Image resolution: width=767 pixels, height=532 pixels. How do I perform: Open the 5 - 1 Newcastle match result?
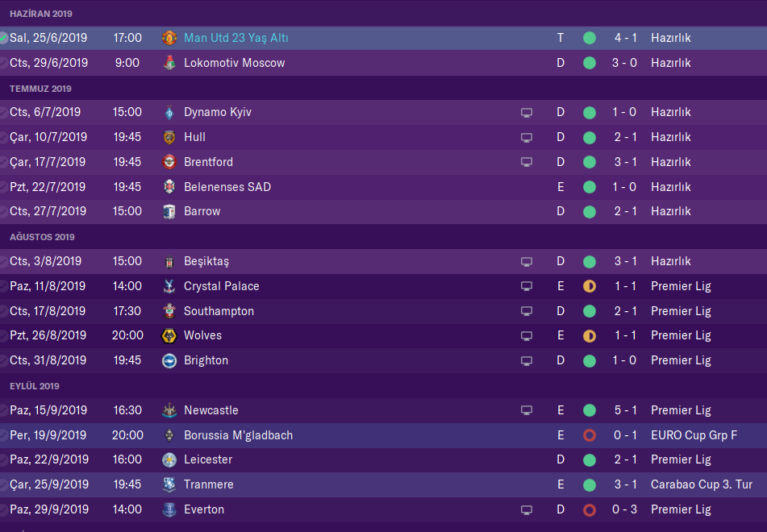[x=625, y=410]
